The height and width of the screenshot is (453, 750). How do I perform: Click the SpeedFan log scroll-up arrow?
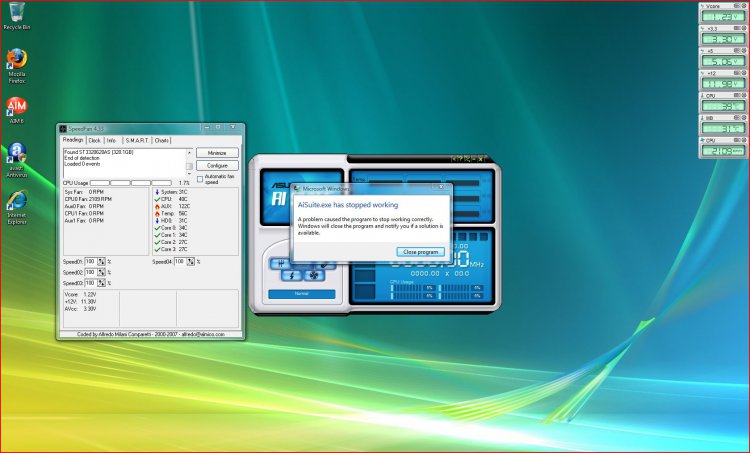pos(189,153)
